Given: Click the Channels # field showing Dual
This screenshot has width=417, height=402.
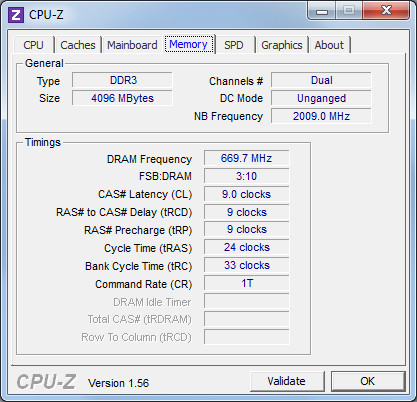Looking at the screenshot, I should [x=321, y=80].
